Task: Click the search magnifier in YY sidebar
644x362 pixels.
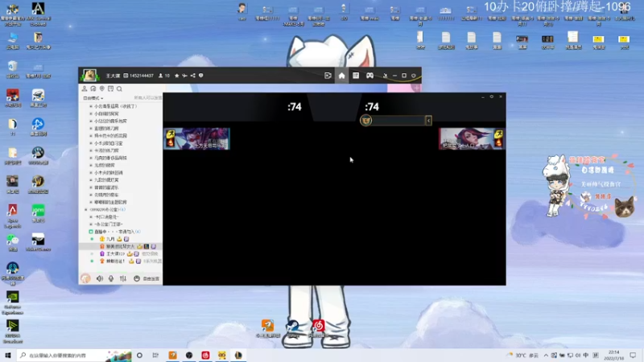Action: [119, 88]
